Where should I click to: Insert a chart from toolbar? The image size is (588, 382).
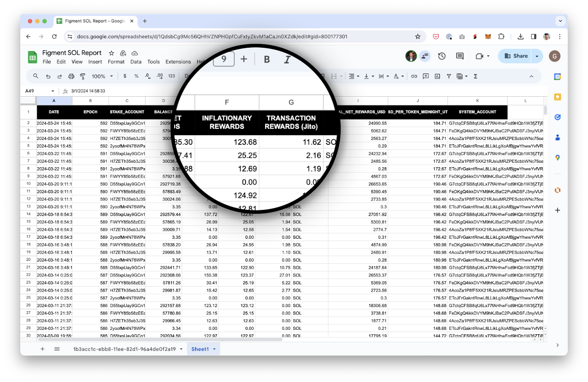(437, 76)
